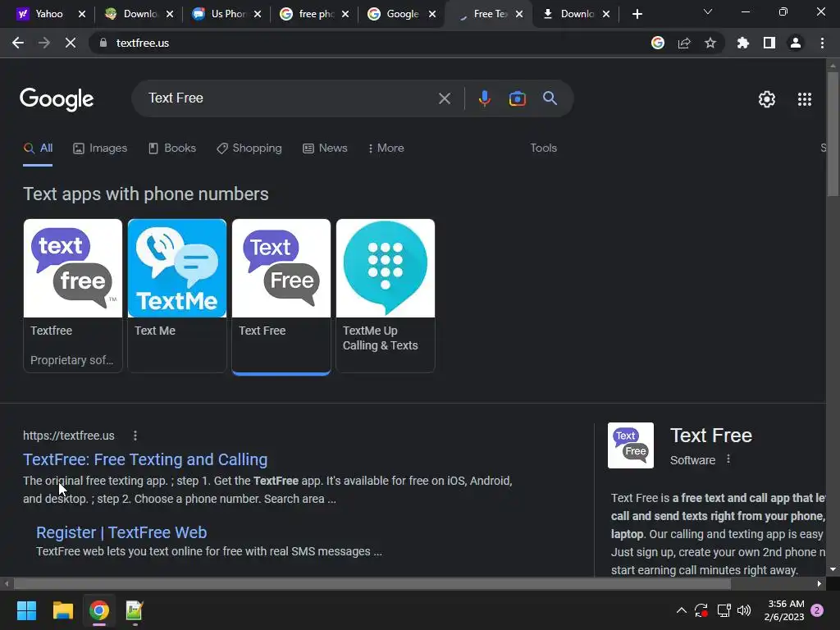
Task: Open more options beside Software label
Action: click(728, 459)
